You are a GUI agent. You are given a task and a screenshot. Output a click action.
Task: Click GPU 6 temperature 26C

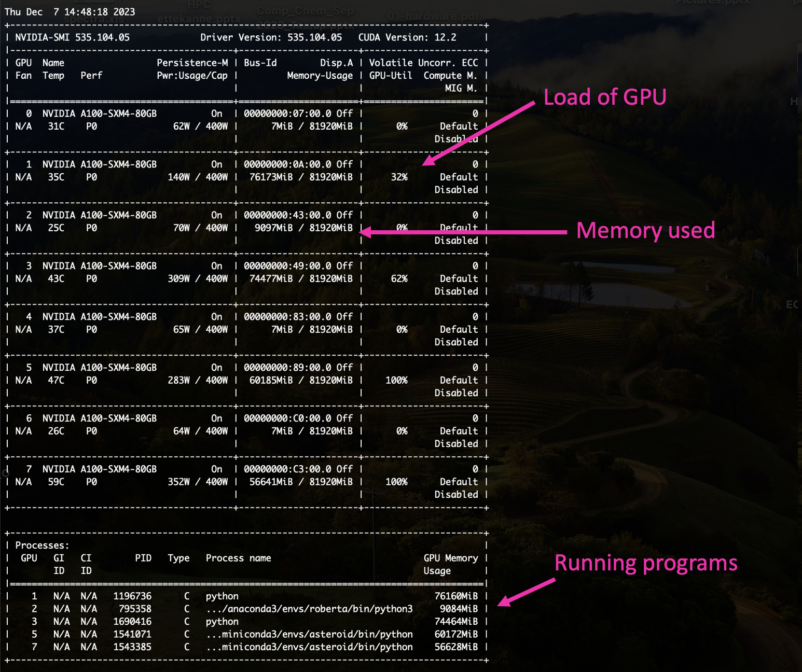[x=56, y=431]
